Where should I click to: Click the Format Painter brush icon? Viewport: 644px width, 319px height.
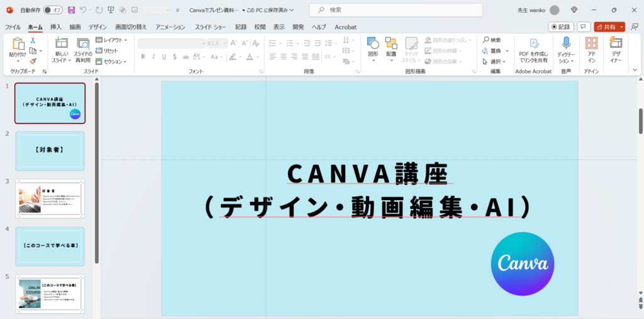point(33,61)
